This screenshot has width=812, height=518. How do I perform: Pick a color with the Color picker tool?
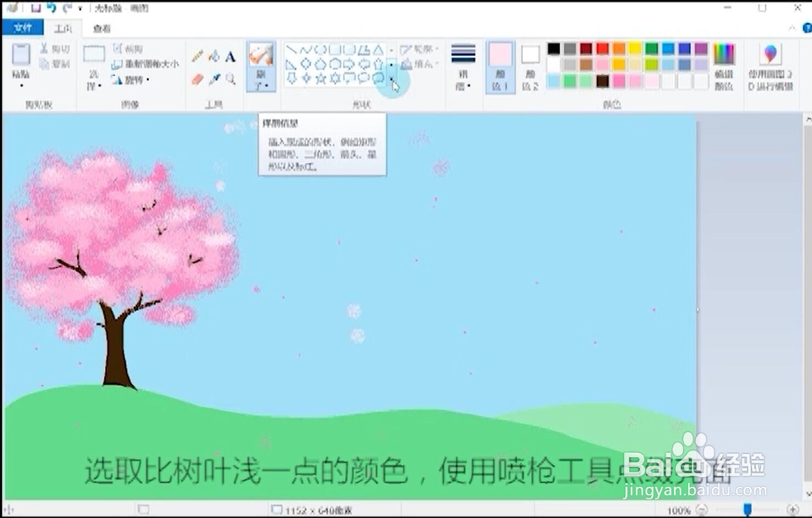(215, 77)
